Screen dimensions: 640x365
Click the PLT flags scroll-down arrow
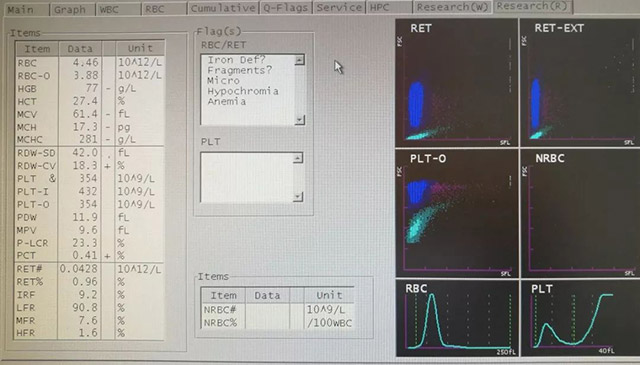click(298, 197)
